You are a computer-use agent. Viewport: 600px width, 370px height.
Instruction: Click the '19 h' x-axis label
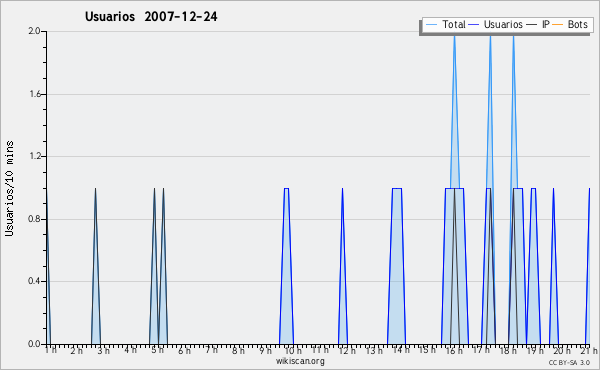coord(535,350)
